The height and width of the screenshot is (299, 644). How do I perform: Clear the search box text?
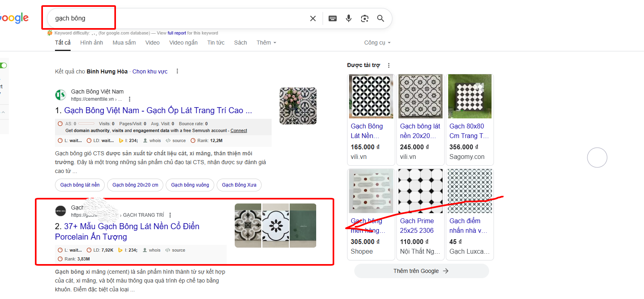pyautogui.click(x=313, y=18)
